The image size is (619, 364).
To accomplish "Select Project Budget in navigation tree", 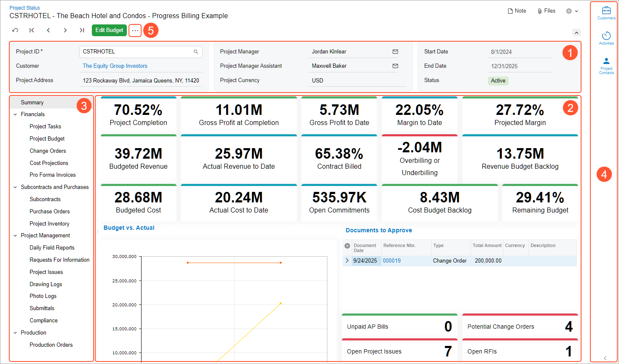I will [x=47, y=139].
